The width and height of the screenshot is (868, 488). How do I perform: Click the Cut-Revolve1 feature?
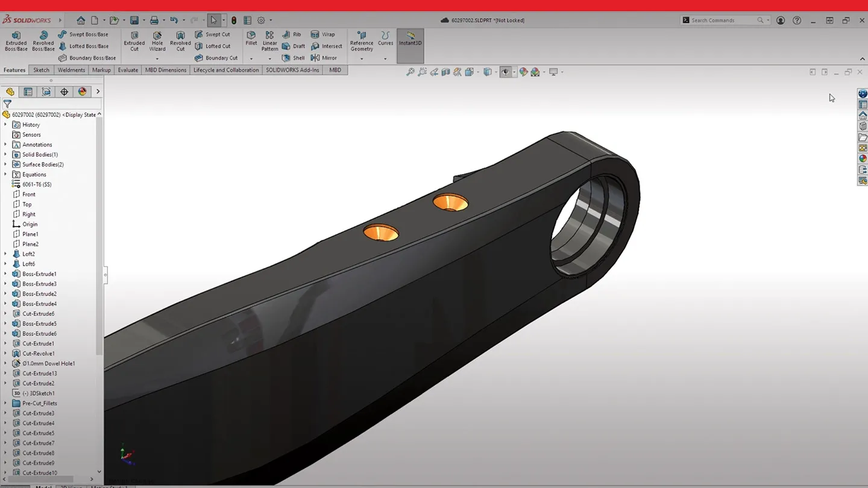click(x=37, y=353)
